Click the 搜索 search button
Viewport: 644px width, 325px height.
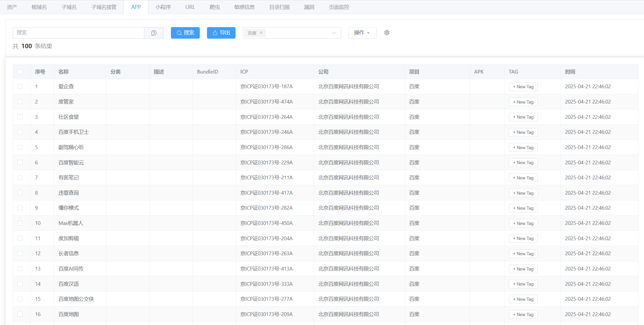click(185, 33)
